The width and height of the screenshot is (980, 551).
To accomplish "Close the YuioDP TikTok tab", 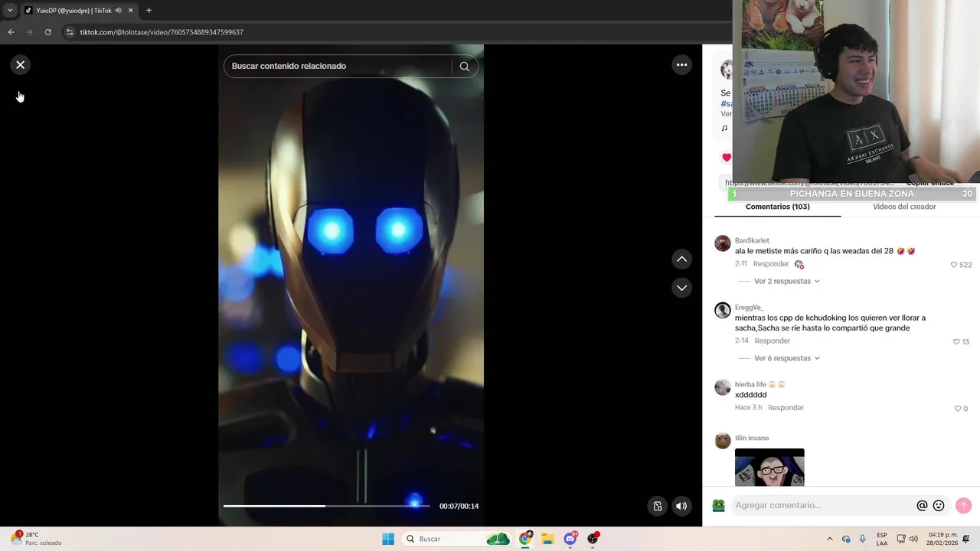I will (x=130, y=11).
